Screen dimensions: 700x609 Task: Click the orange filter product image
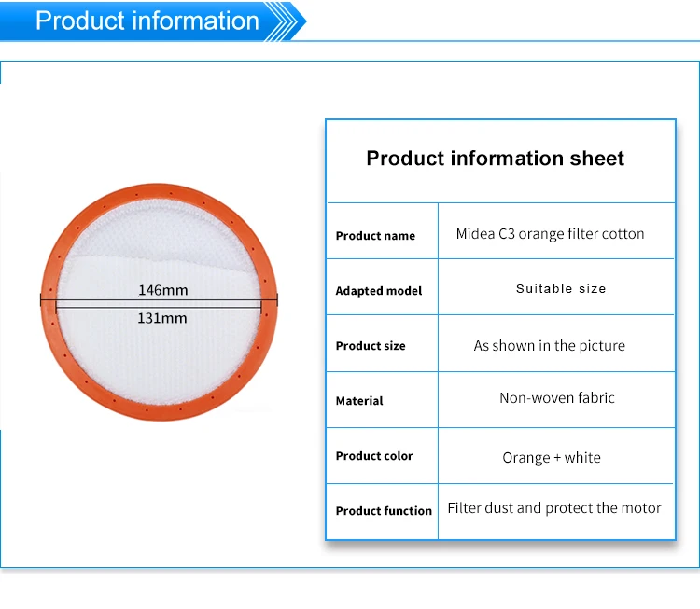coord(159,302)
